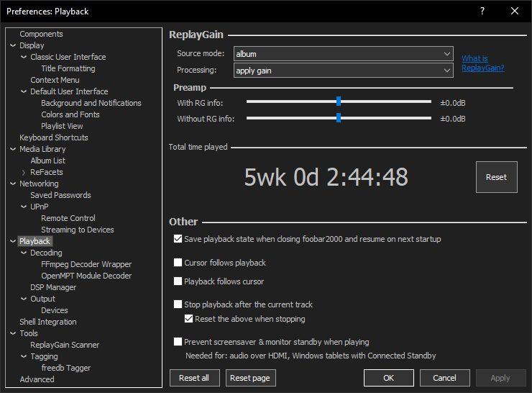Collapse the Decoding tree node
This screenshot has height=393, width=532.
(x=24, y=253)
